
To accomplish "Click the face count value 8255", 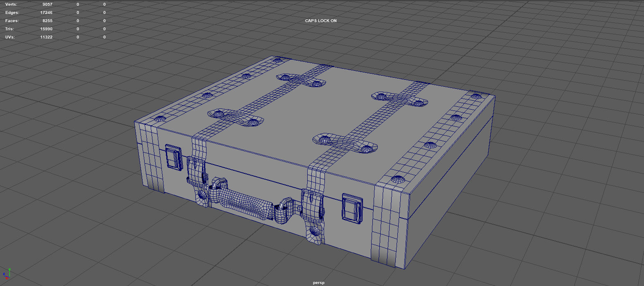I will click(48, 21).
